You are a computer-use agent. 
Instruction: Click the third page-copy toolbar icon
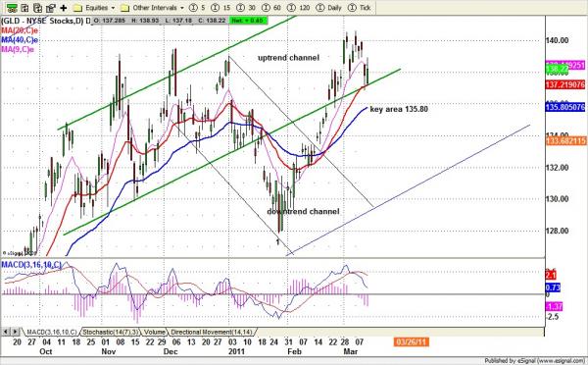click(x=37, y=8)
